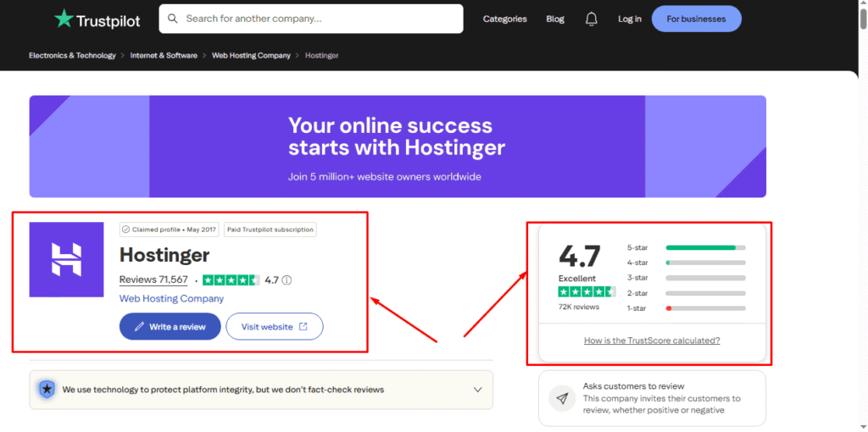Click the Electronics & Technology breadcrumb
Image resolution: width=868 pixels, height=432 pixels.
point(73,55)
